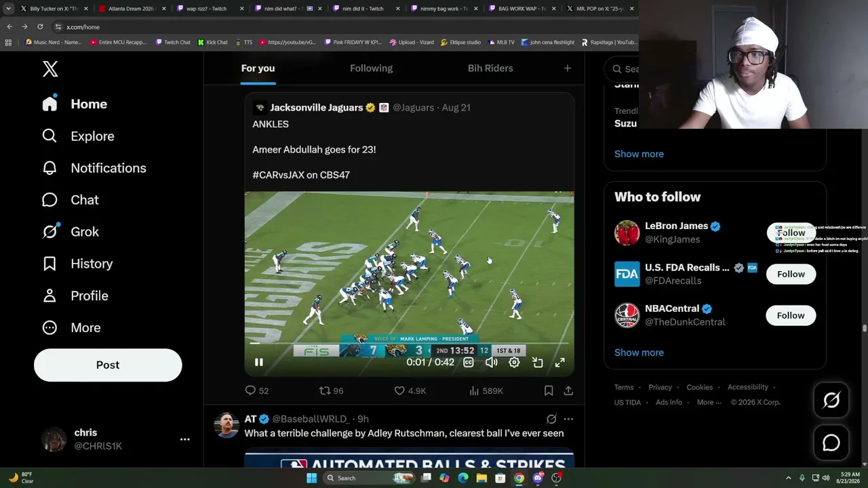This screenshot has height=488, width=868.
Task: Open the floating messages button
Action: point(831,443)
